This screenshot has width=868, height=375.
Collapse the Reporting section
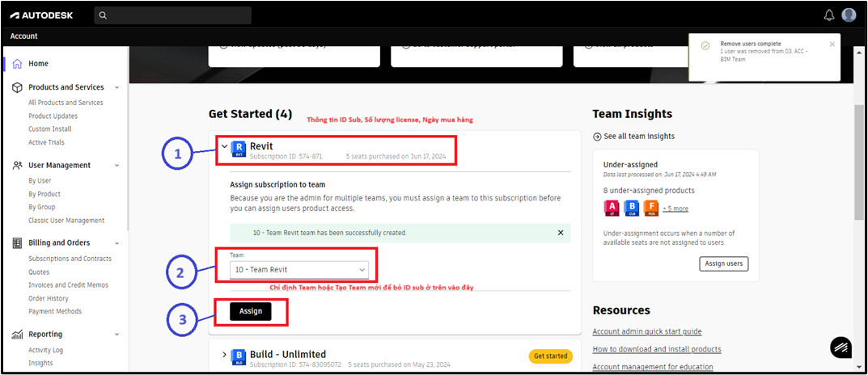coord(116,334)
